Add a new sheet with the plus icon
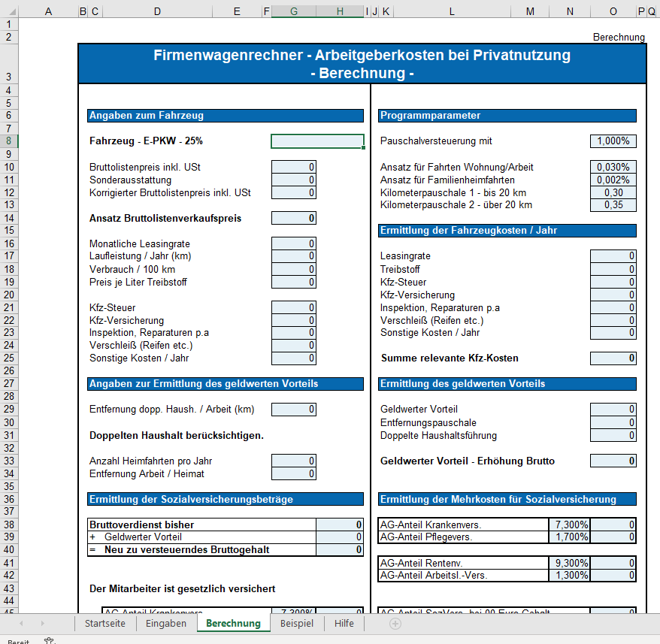The image size is (660, 644). (395, 624)
